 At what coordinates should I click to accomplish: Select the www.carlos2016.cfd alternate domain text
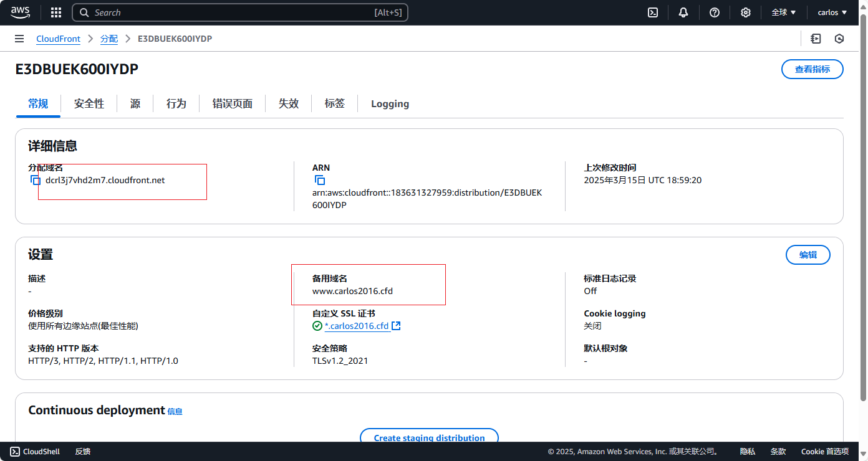coord(352,291)
